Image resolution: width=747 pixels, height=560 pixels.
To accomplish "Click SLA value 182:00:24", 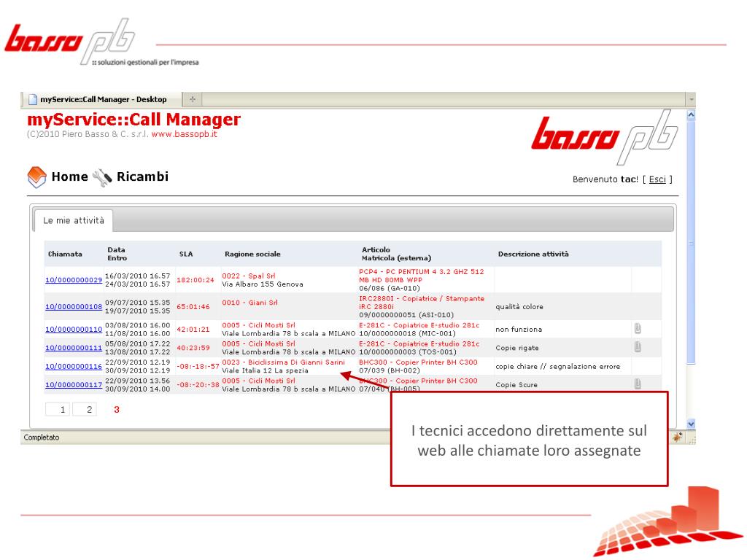I will 196,280.
